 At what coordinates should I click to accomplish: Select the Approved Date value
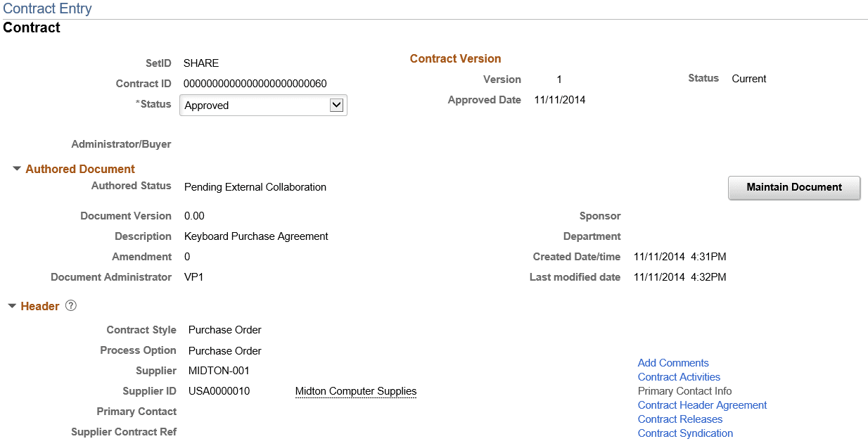point(559,99)
